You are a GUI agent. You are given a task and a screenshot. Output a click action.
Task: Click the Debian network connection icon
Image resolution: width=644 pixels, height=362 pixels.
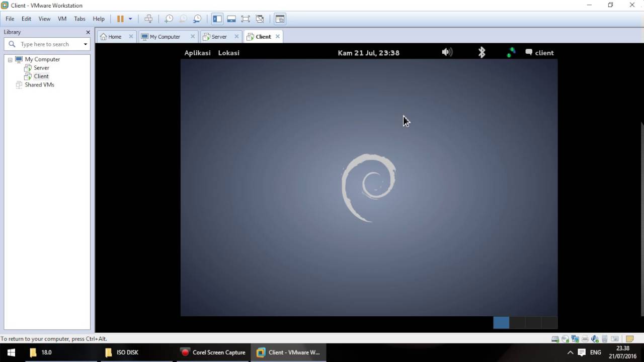coord(511,52)
